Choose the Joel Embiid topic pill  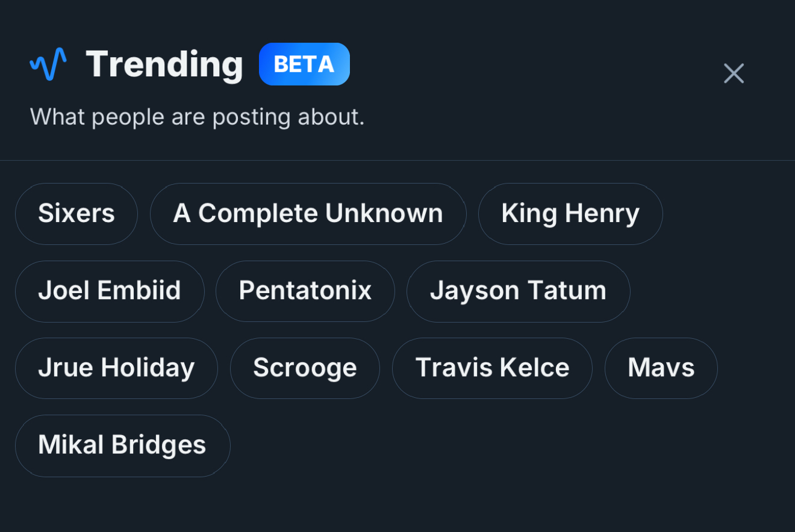(110, 291)
